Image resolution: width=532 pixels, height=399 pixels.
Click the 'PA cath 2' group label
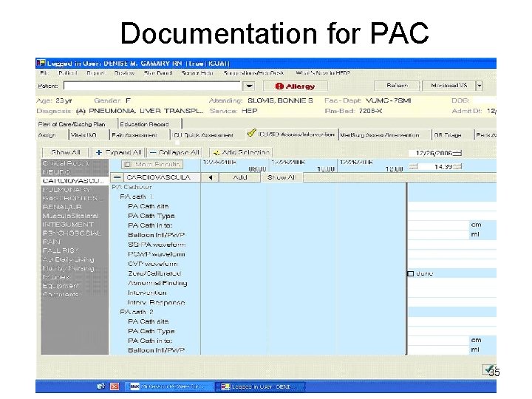tap(137, 312)
